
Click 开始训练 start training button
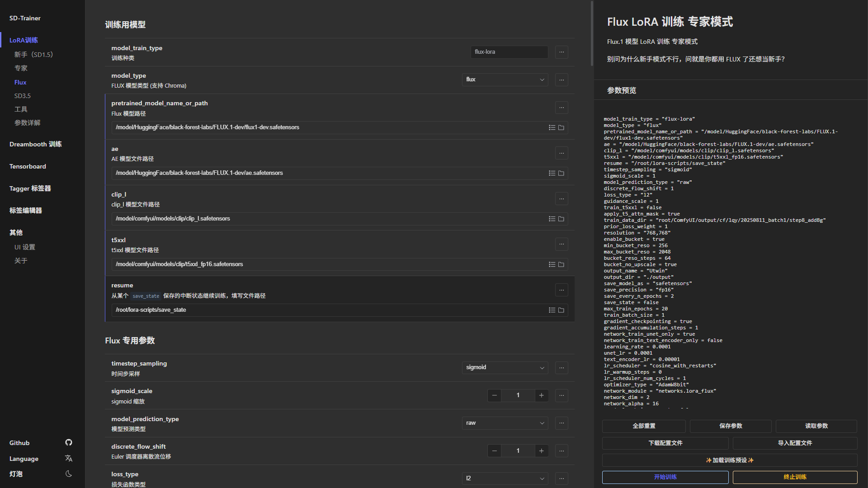[665, 477]
